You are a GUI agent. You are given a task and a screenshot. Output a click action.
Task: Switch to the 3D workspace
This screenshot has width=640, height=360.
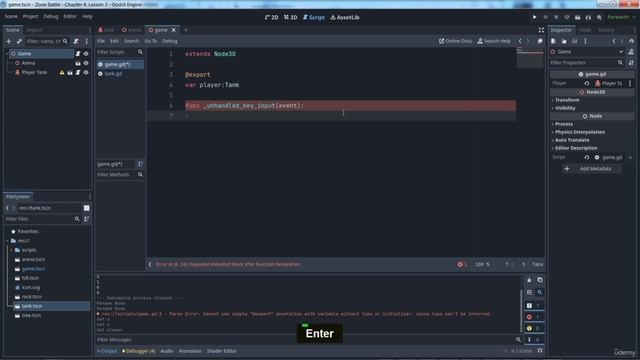(x=291, y=17)
